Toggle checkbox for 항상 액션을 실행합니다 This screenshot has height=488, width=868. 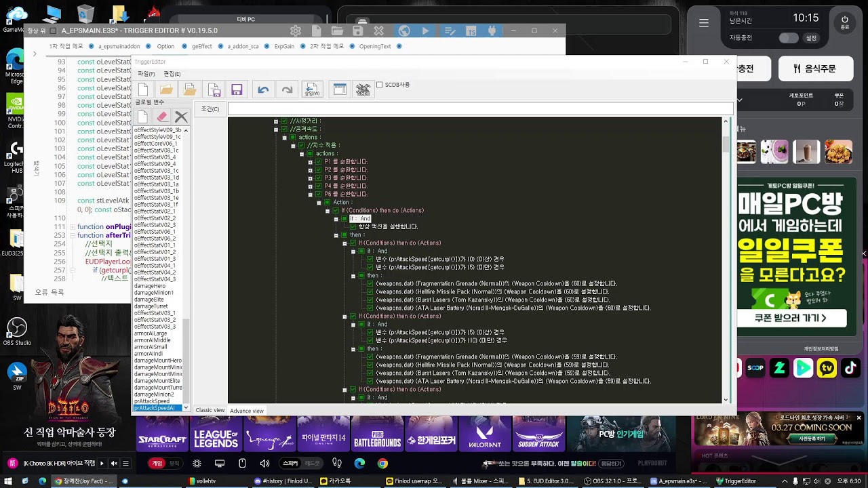(x=353, y=226)
